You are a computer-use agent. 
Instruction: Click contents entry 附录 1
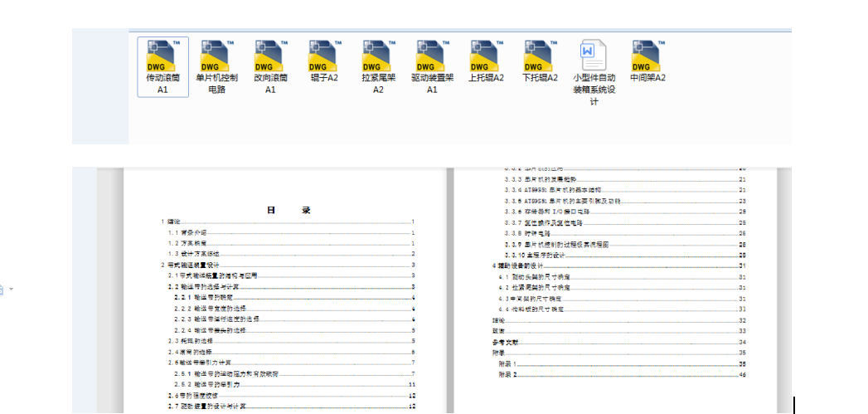point(623,364)
